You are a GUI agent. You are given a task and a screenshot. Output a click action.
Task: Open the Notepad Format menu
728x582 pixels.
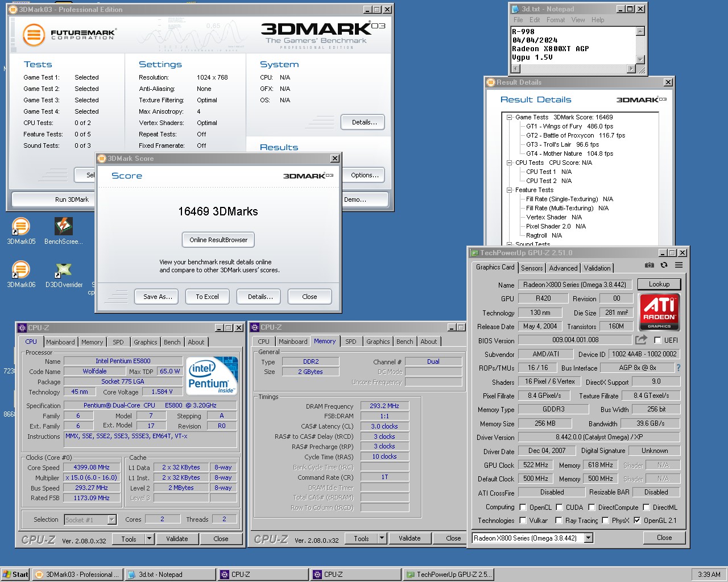tap(556, 20)
